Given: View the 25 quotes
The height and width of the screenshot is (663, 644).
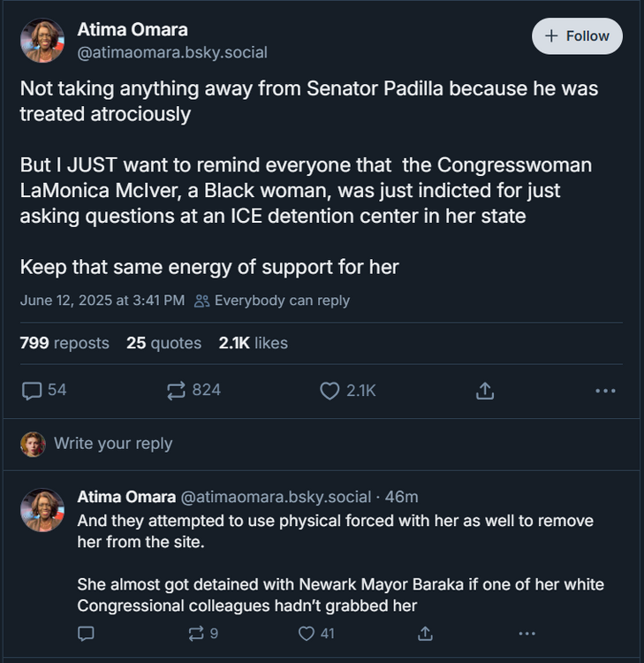Looking at the screenshot, I should click(163, 343).
